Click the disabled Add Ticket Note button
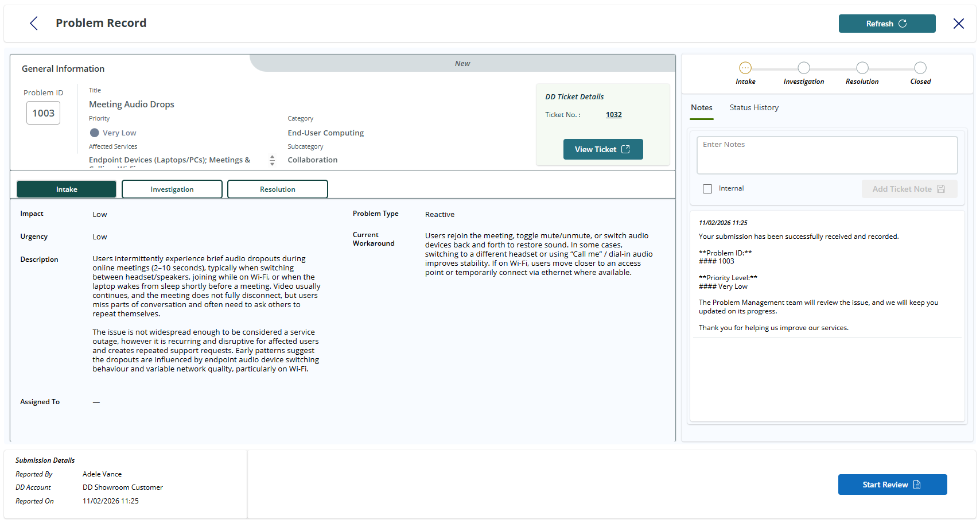The width and height of the screenshot is (980, 523). coord(909,189)
